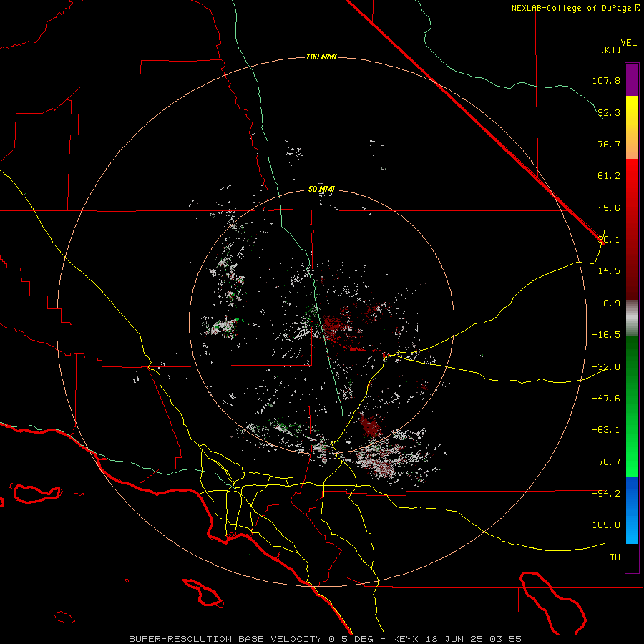This screenshot has height=644, width=644.
Task: Click the 100 NMI range ring label
Action: point(321,57)
